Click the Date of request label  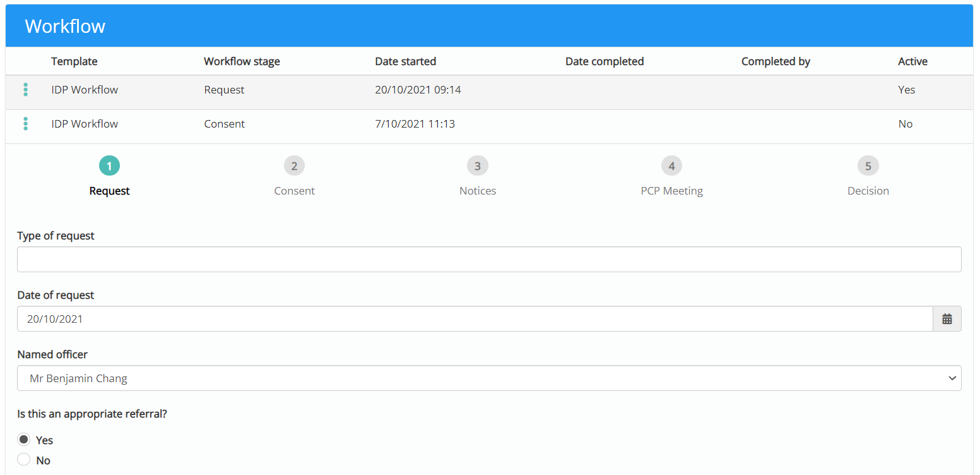click(56, 295)
